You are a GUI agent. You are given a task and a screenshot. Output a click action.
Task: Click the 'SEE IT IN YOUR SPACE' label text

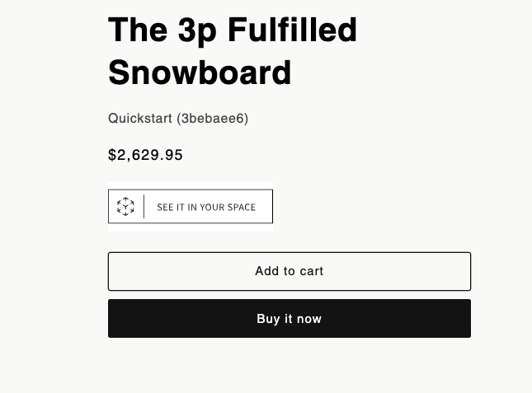(206, 207)
